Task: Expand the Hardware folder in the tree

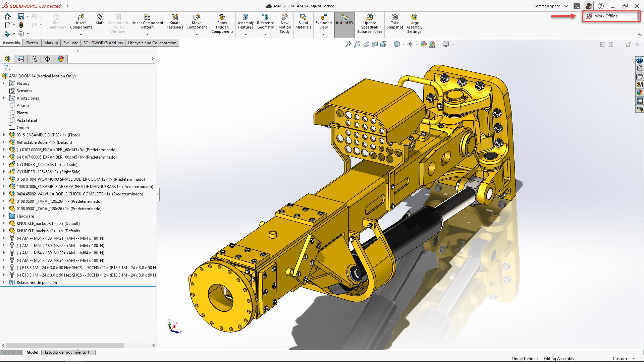Action: click(x=4, y=216)
